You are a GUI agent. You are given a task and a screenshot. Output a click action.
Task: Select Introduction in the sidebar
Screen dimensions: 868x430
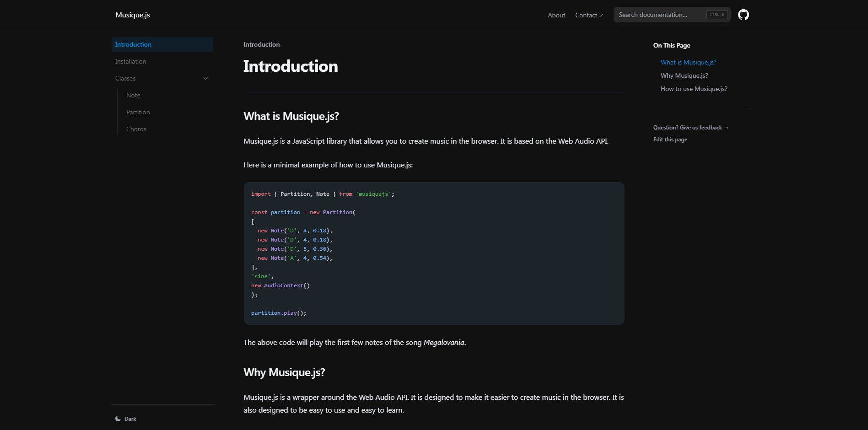[x=133, y=44]
